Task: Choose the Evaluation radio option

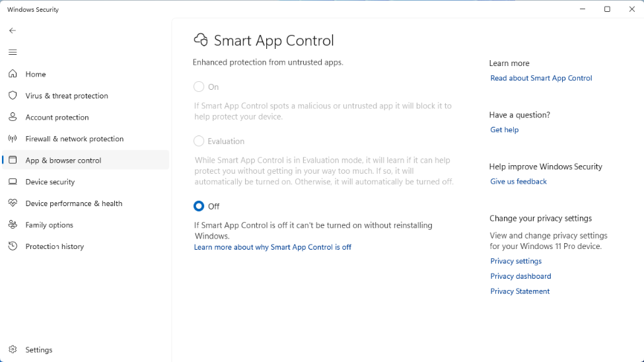Action: pos(199,141)
